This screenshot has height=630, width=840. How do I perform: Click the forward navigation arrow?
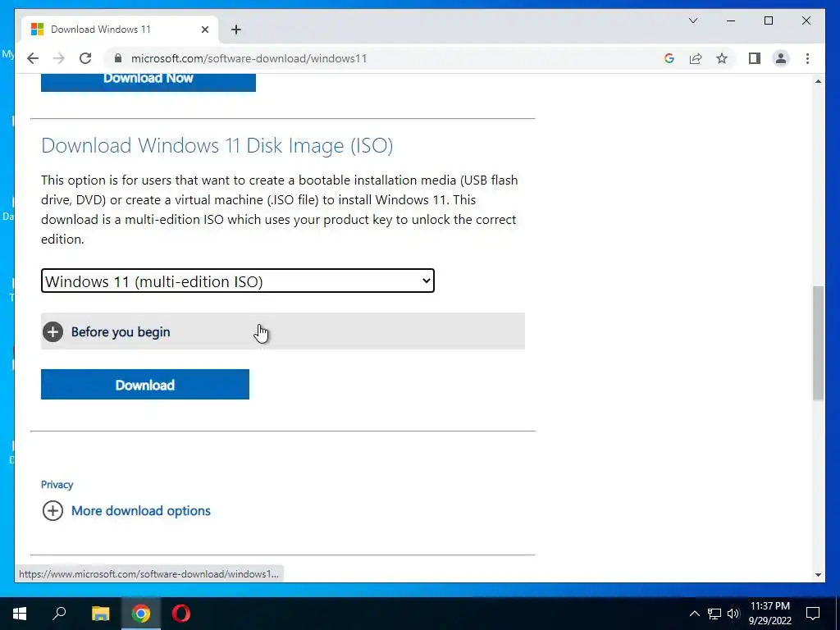pyautogui.click(x=59, y=58)
